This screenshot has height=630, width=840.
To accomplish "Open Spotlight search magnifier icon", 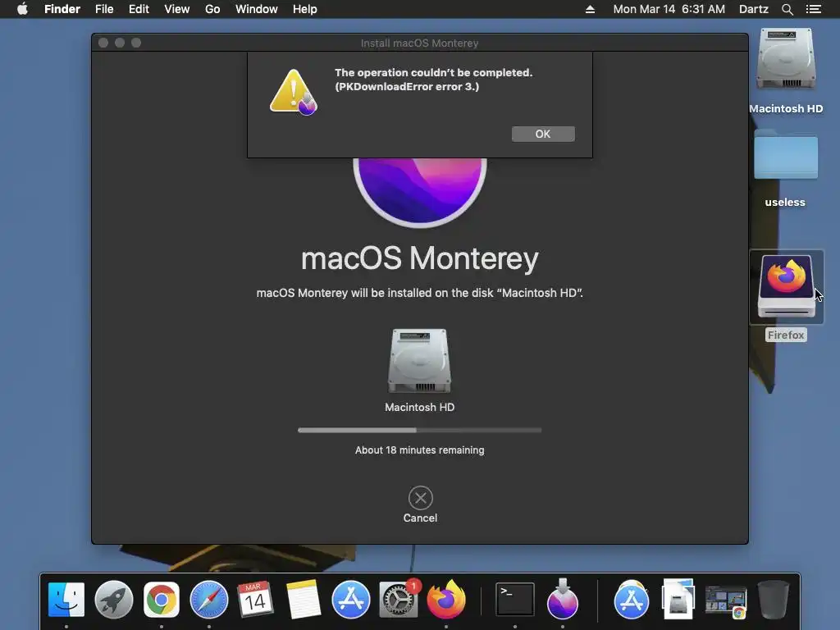I will pyautogui.click(x=787, y=9).
